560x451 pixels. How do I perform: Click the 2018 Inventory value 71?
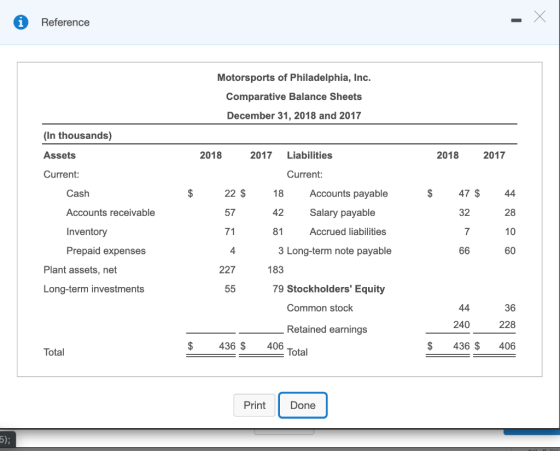pyautogui.click(x=230, y=232)
